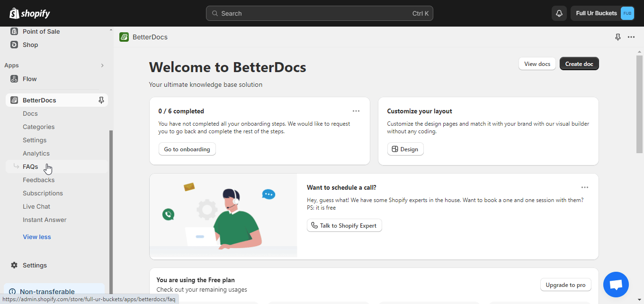Image resolution: width=644 pixels, height=304 pixels.
Task: Open the support chat bubble
Action: click(616, 284)
